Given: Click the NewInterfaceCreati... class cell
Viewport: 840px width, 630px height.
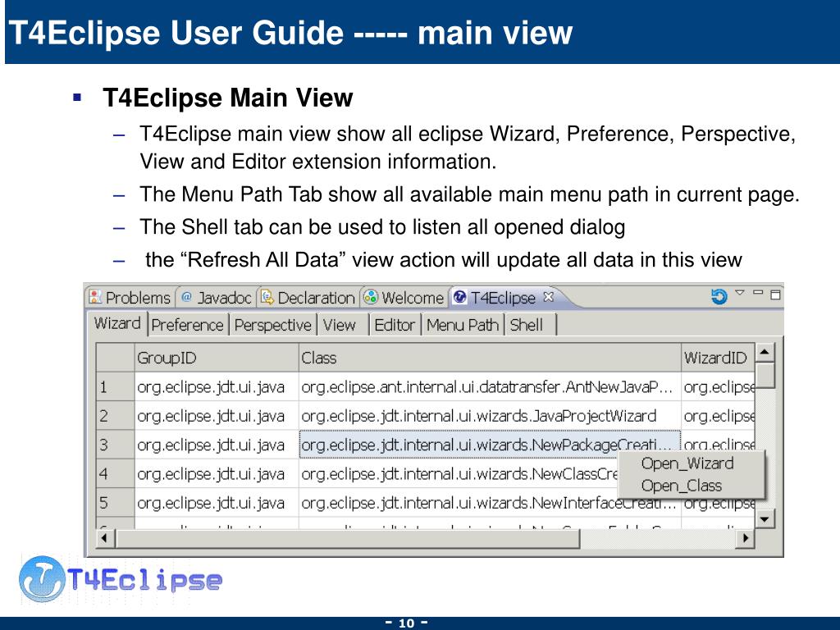Looking at the screenshot, I should click(x=490, y=503).
